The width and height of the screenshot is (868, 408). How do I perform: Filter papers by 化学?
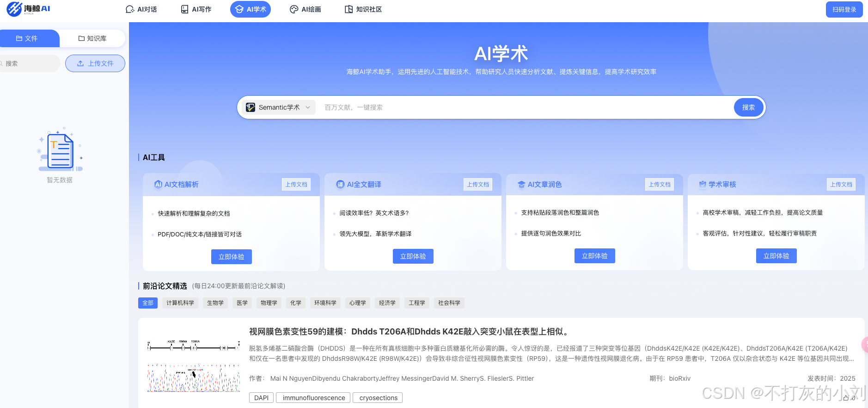[x=296, y=303]
